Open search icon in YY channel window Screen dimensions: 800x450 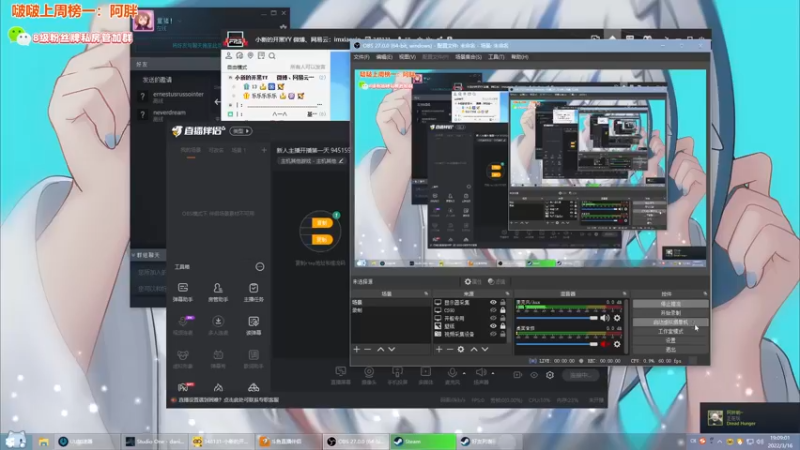272,56
